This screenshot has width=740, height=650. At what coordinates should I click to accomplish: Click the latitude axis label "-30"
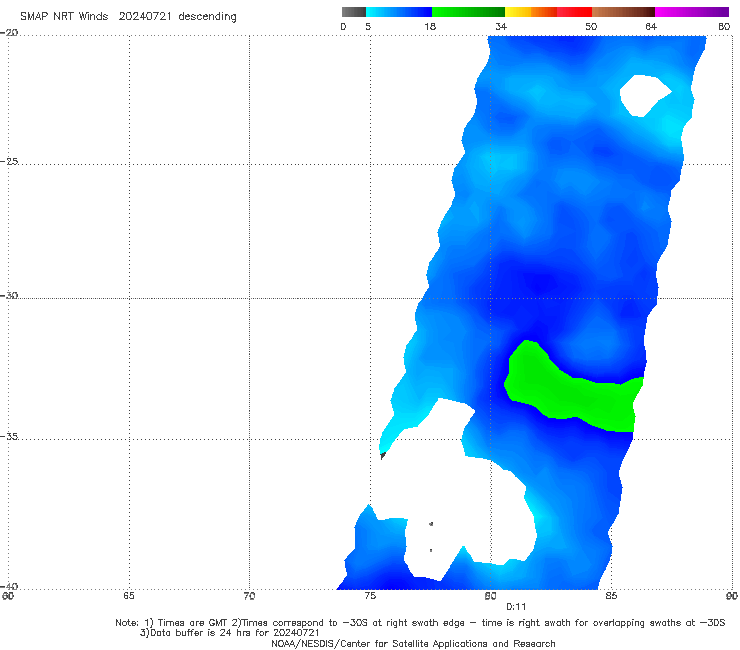tap(9, 295)
